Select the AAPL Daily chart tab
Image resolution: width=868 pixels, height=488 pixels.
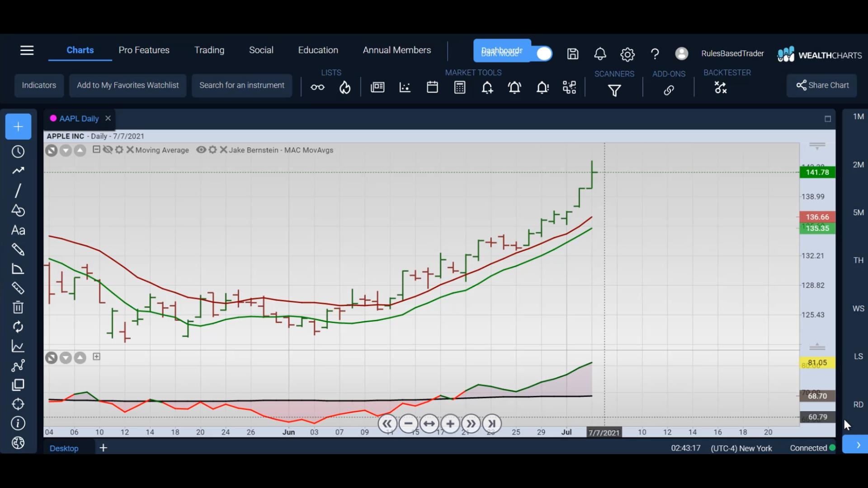tap(79, 118)
